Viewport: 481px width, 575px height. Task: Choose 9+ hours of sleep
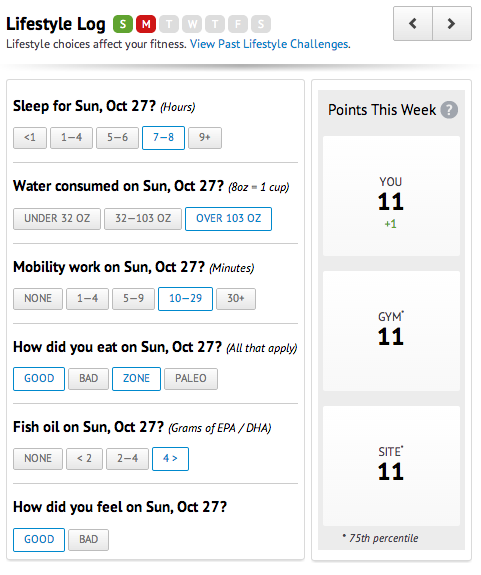point(205,138)
